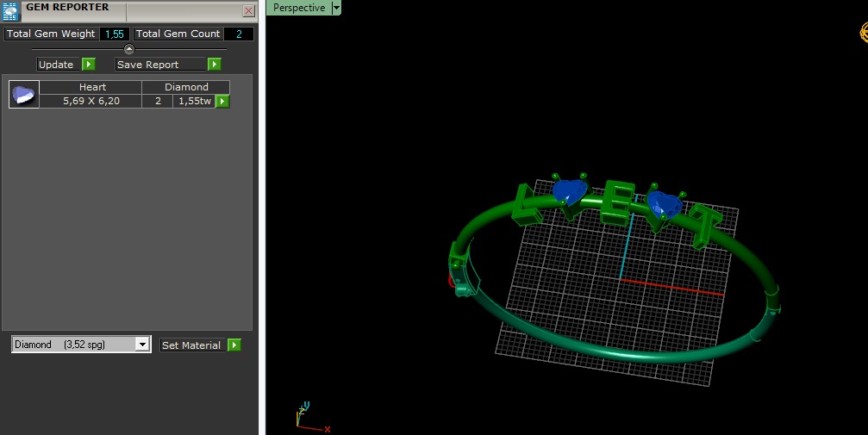
Task: Select the right blue heart gem in viewport
Action: tap(665, 204)
